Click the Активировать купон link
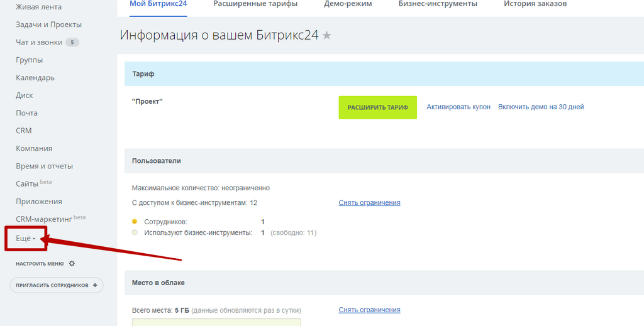The width and height of the screenshot is (644, 326). point(458,107)
